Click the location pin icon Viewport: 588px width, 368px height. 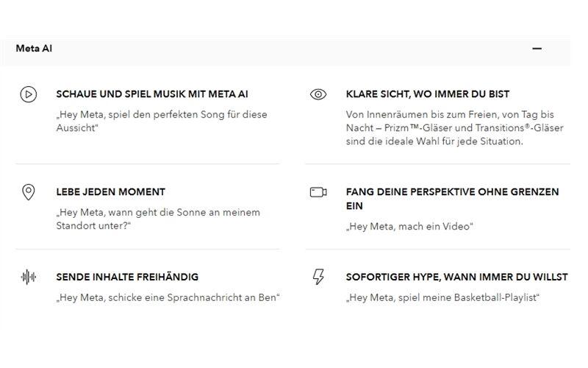tap(28, 192)
